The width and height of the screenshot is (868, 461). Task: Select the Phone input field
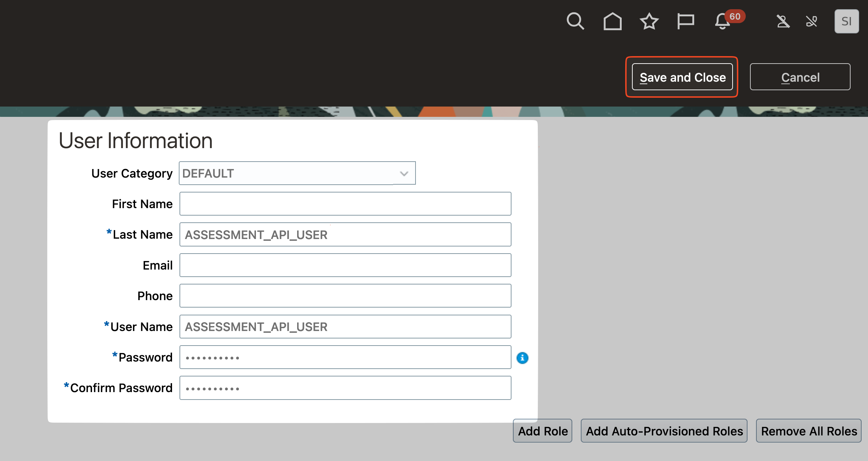coord(345,296)
